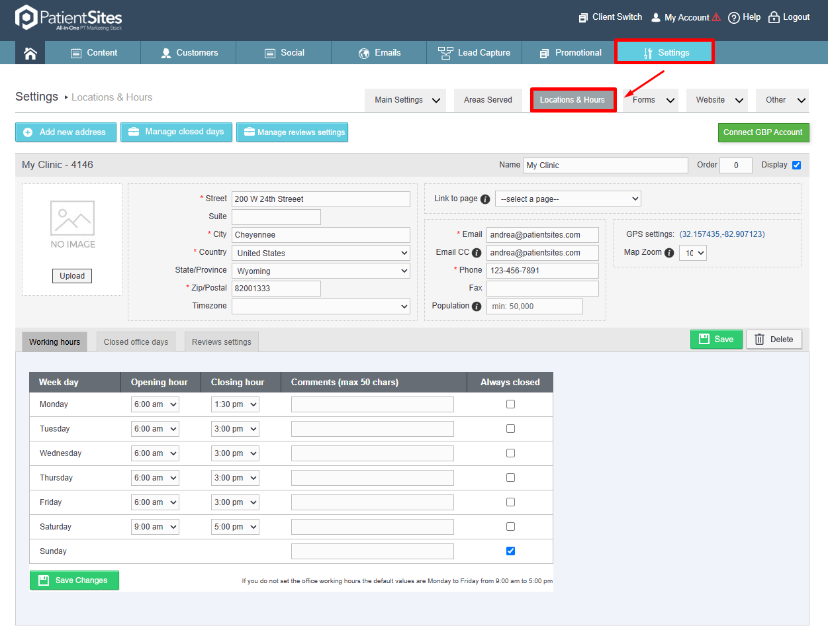Show info icon next to Link to page
This screenshot has width=828, height=644.
point(485,199)
